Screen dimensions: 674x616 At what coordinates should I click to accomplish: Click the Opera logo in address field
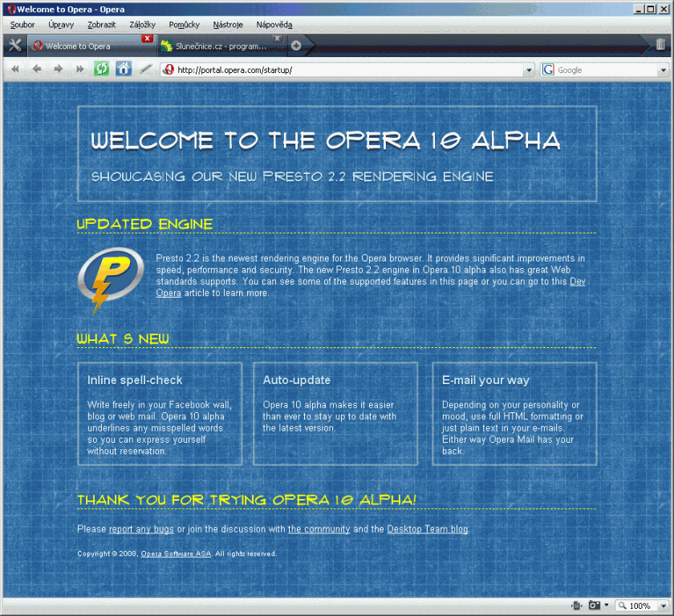tap(168, 70)
